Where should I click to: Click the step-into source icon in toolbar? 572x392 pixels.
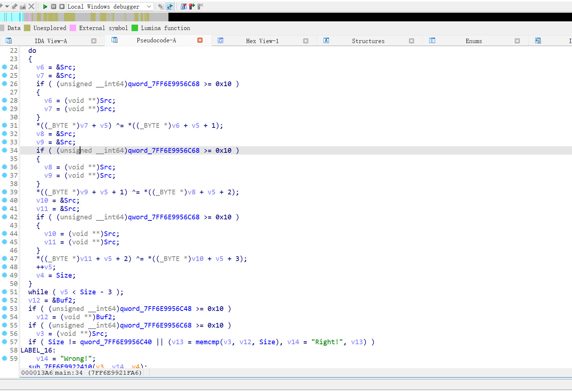click(161, 7)
